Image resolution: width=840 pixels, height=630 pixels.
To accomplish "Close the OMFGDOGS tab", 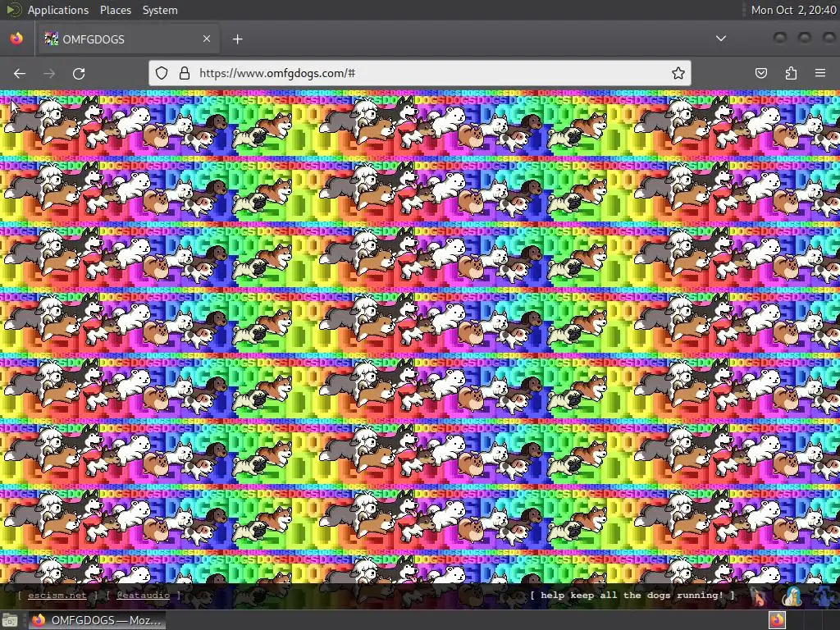I will pyautogui.click(x=206, y=39).
